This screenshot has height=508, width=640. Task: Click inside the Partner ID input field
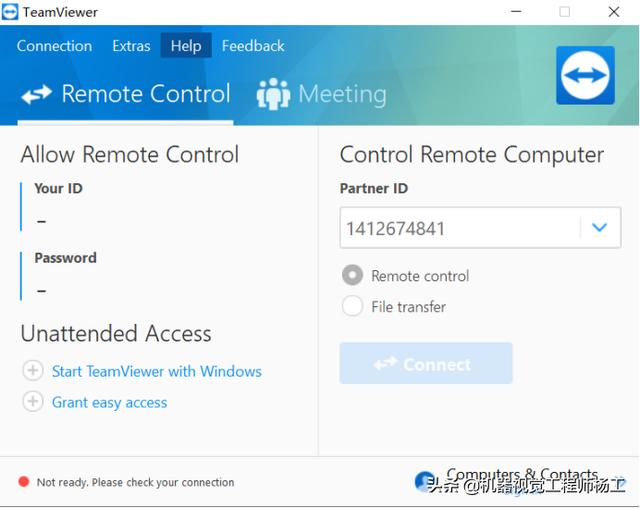click(460, 228)
